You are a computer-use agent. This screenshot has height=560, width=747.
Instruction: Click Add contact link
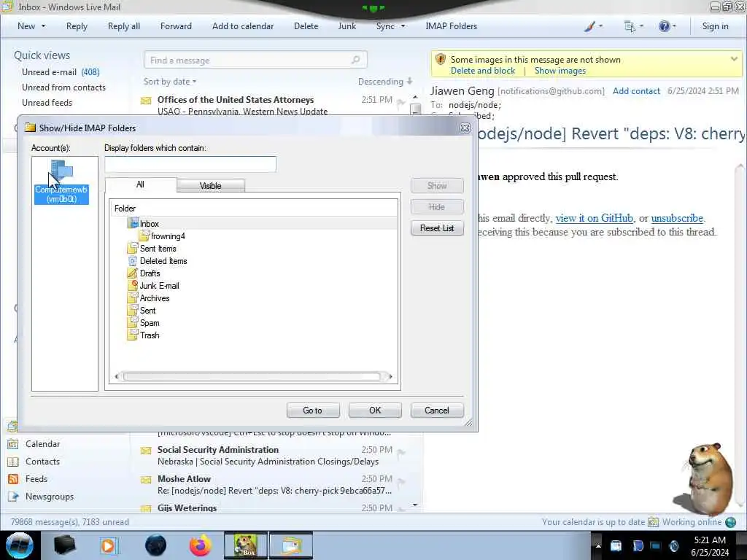(636, 91)
